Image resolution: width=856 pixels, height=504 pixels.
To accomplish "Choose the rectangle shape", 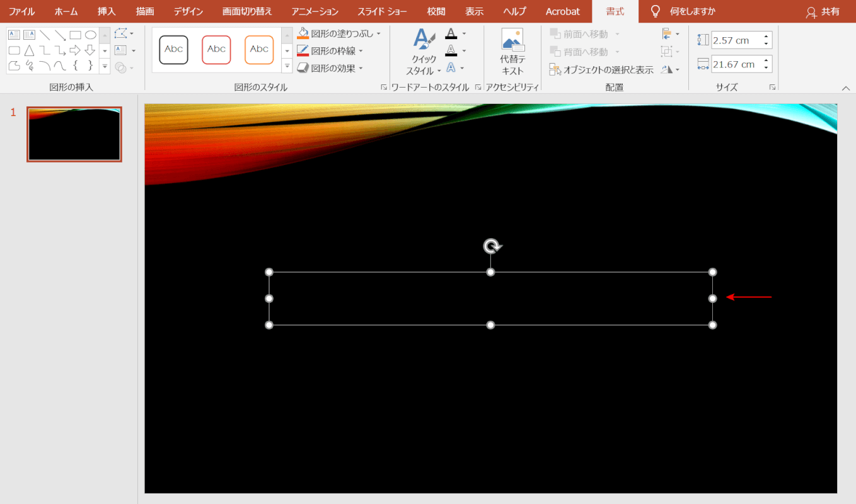I will click(75, 35).
